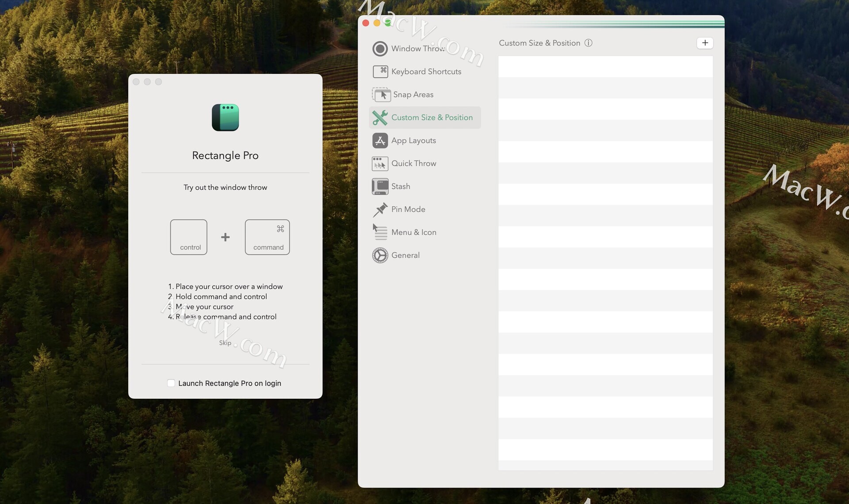This screenshot has height=504, width=849.
Task: Go to the Quick Throw tab
Action: pos(413,164)
